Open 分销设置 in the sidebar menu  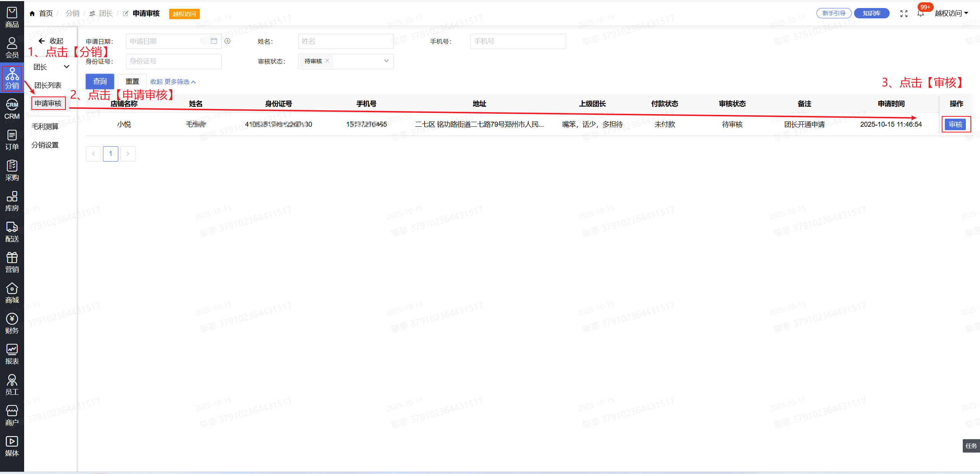click(x=45, y=145)
